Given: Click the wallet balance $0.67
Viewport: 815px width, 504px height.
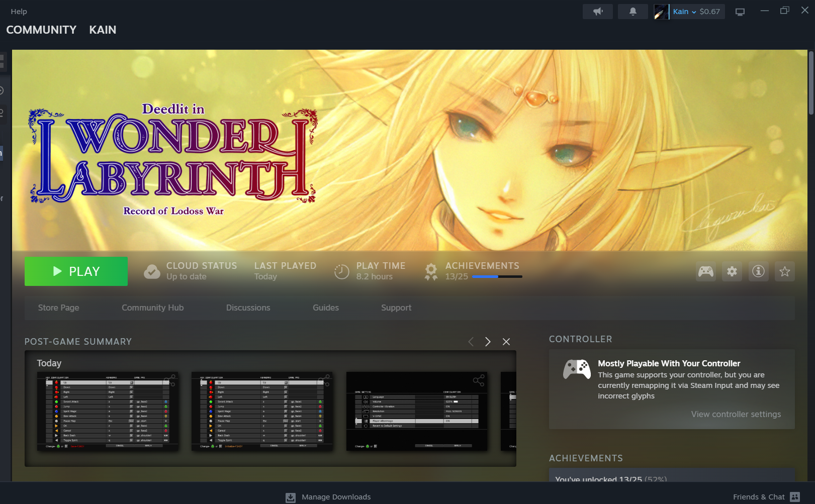Looking at the screenshot, I should 710,12.
